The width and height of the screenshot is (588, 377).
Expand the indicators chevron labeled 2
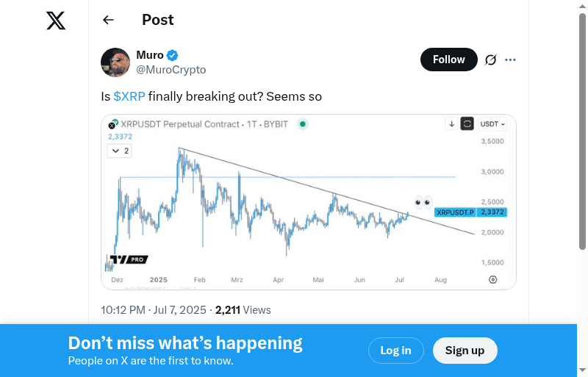point(118,151)
